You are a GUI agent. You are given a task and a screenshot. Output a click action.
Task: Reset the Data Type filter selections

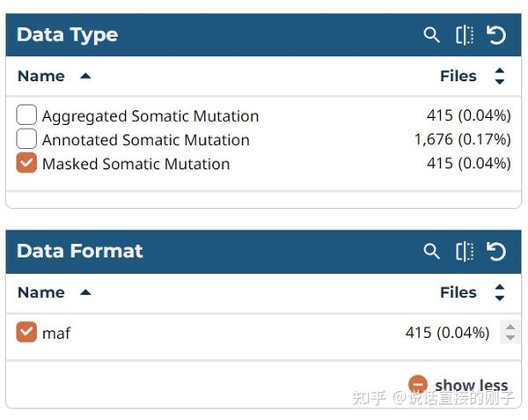pos(496,35)
